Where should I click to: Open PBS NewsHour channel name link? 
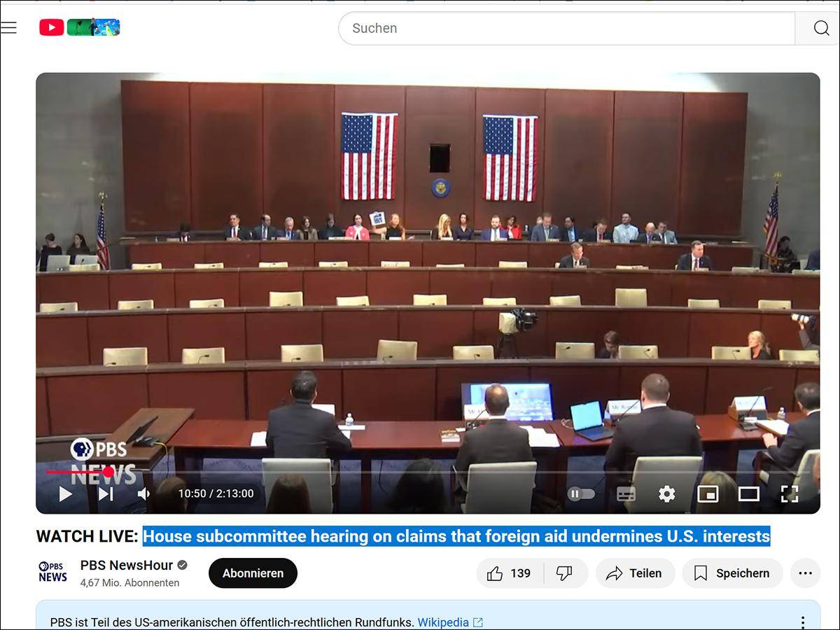pos(127,565)
